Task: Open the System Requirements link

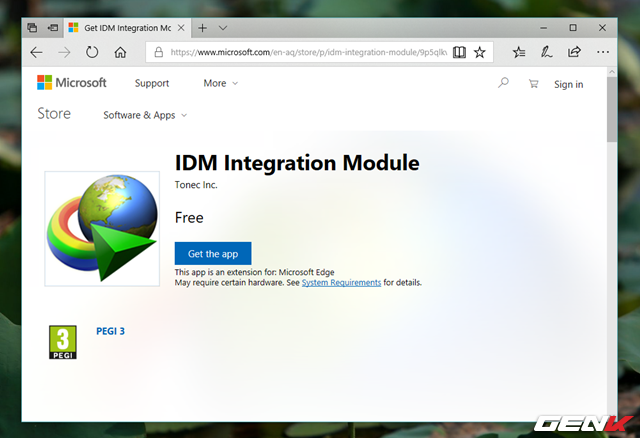Action: (341, 282)
